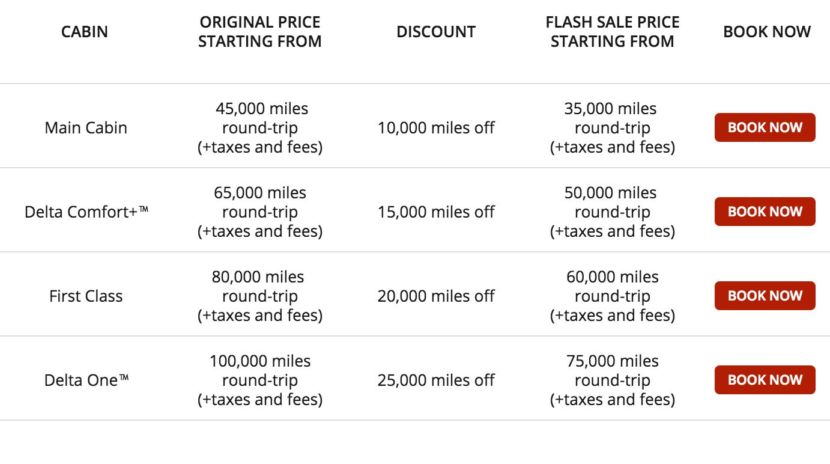Select the First Class cabin label
This screenshot has height=464, width=830.
[86, 296]
